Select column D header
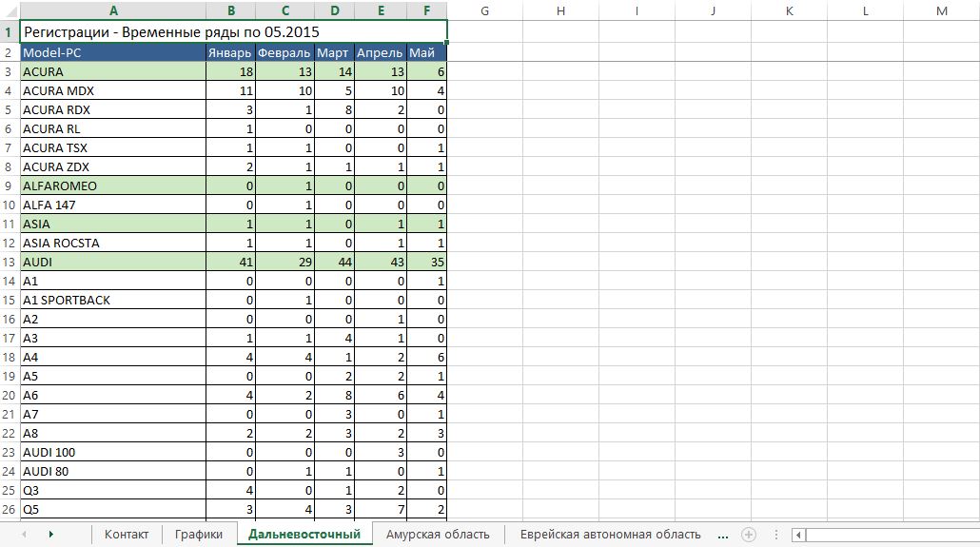 click(334, 10)
